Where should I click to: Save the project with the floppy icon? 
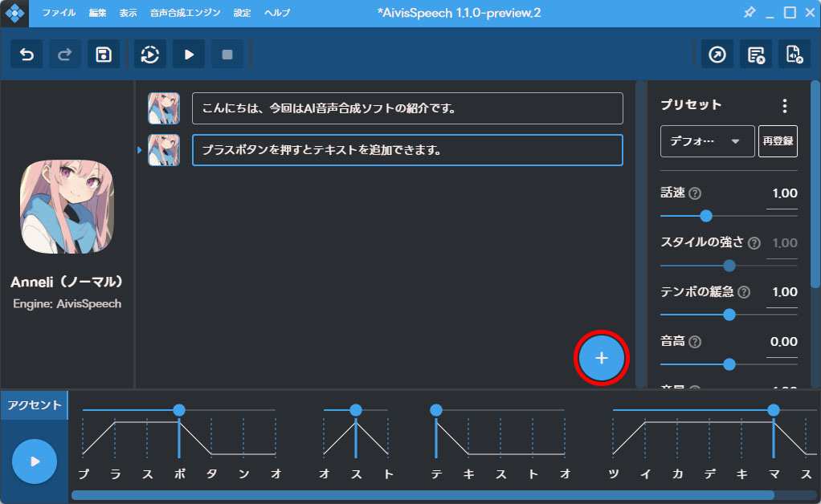[x=103, y=54]
